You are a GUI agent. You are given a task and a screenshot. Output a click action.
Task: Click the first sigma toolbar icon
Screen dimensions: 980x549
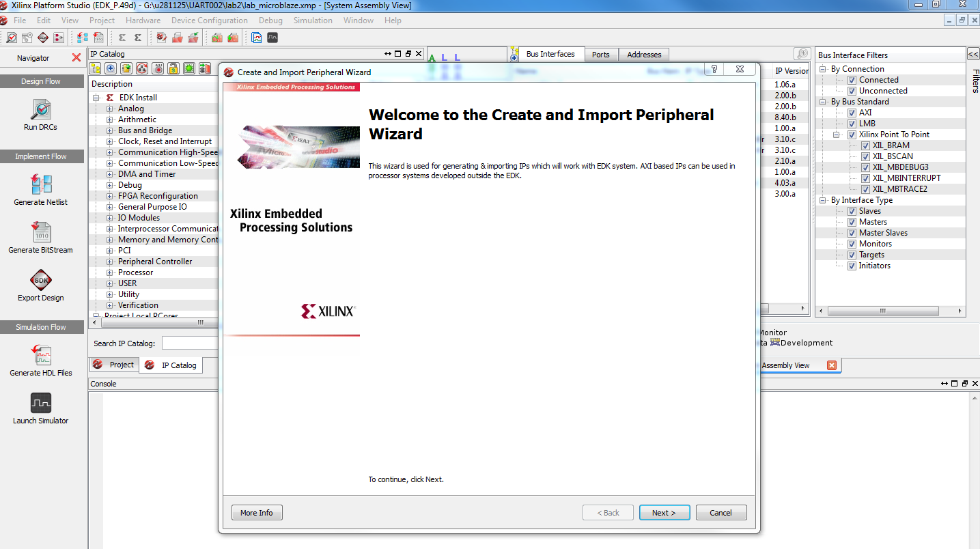pos(122,38)
